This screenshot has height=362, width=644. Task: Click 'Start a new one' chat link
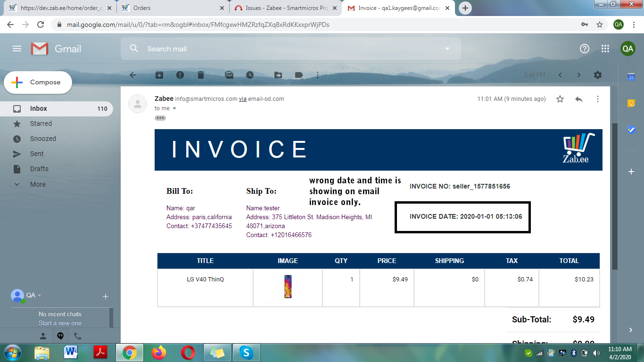tap(60, 323)
